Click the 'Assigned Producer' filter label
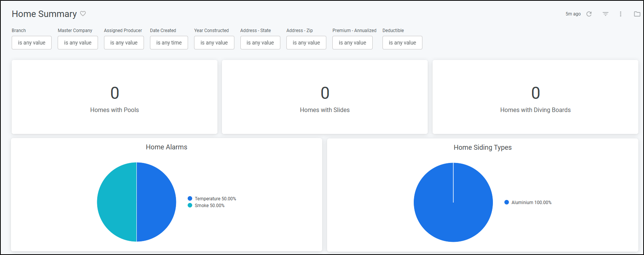Screen dimensions: 644x255 tap(123, 31)
